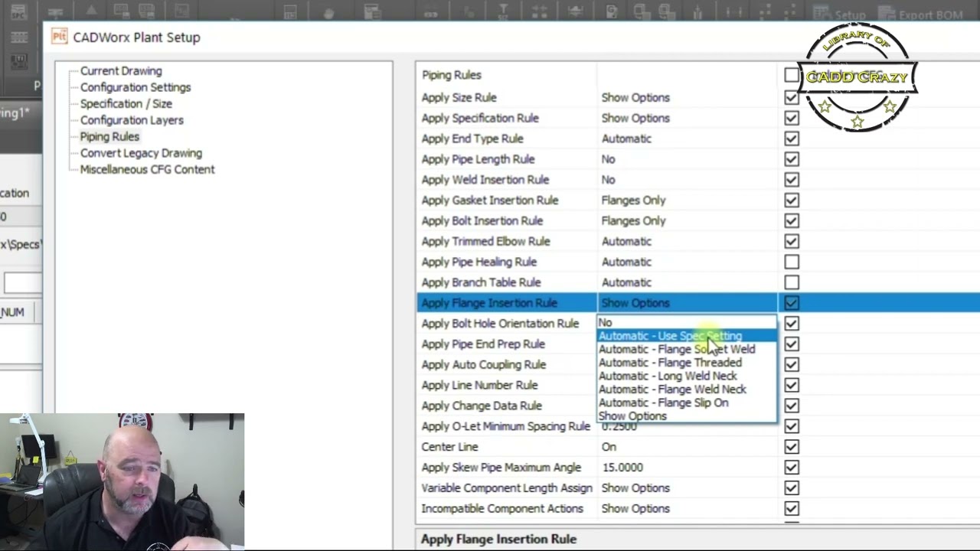Uncheck Apply Bolt Hole Orientation Rule checkbox
This screenshot has height=551, width=980.
click(x=792, y=324)
